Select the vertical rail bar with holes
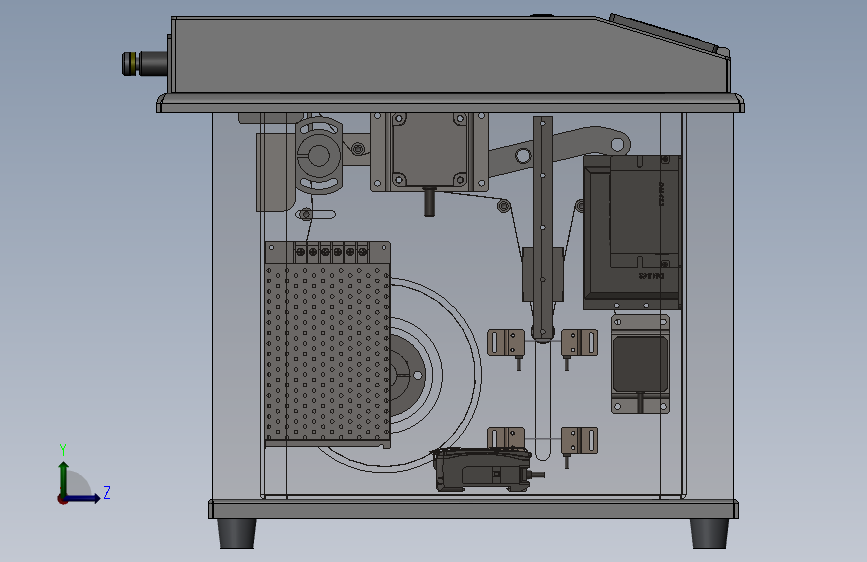 coord(543,227)
